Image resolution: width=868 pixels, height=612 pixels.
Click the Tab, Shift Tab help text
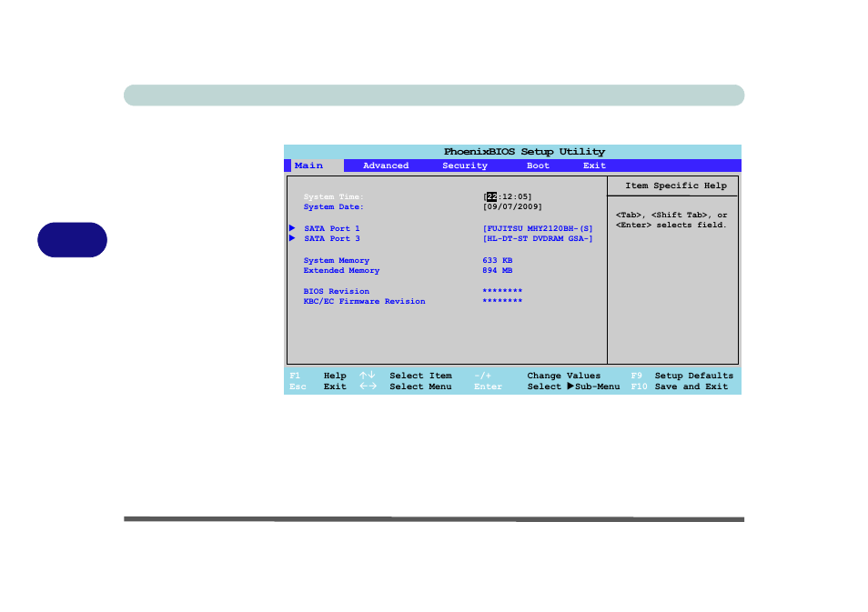(x=671, y=220)
